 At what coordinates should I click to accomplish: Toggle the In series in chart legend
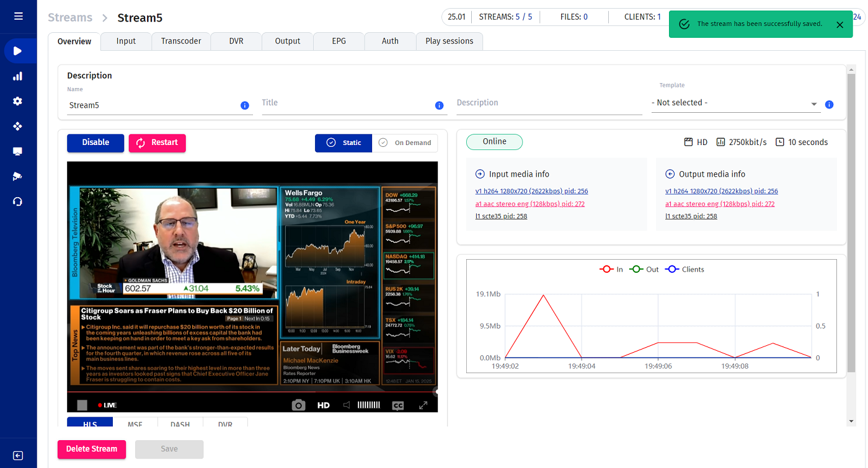click(x=611, y=270)
